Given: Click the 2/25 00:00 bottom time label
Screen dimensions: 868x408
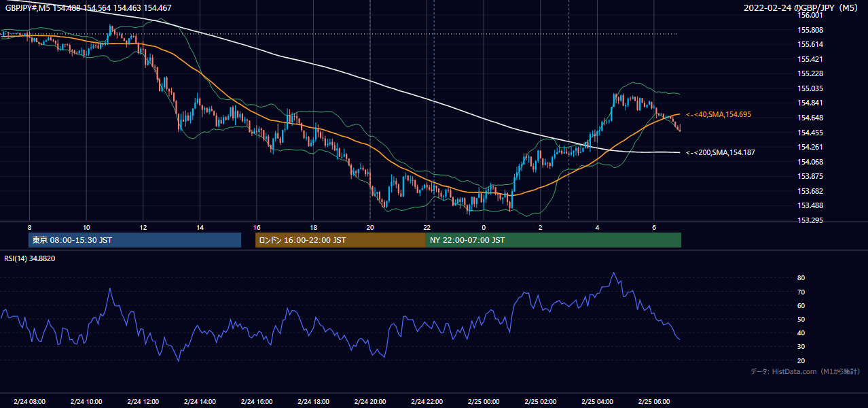Looking at the screenshot, I should 484,401.
